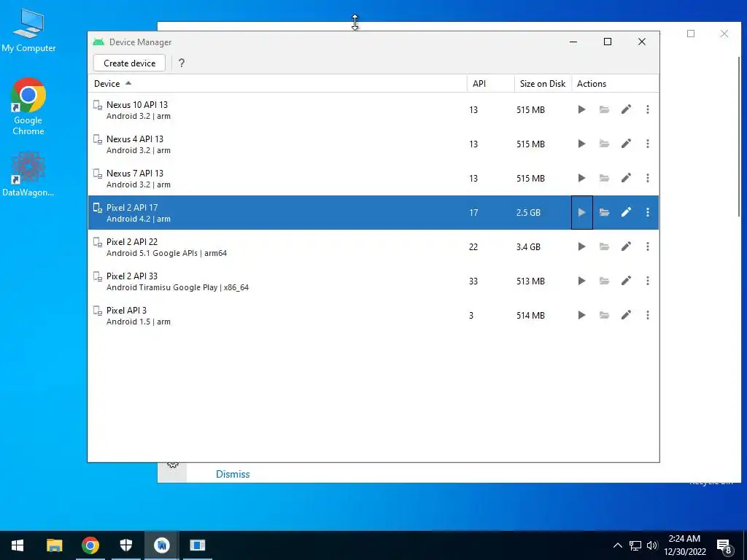Select the Pixel API 3 row
This screenshot has width=747, height=560.
click(x=373, y=315)
